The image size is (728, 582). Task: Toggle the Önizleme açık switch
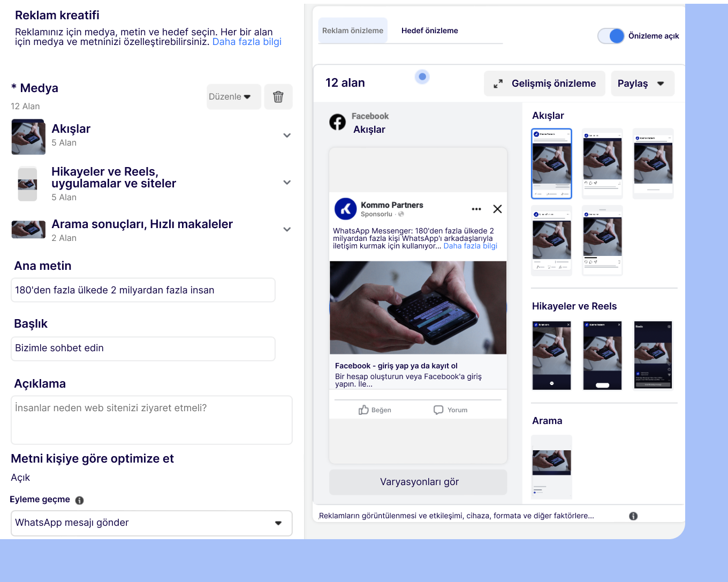tap(611, 36)
